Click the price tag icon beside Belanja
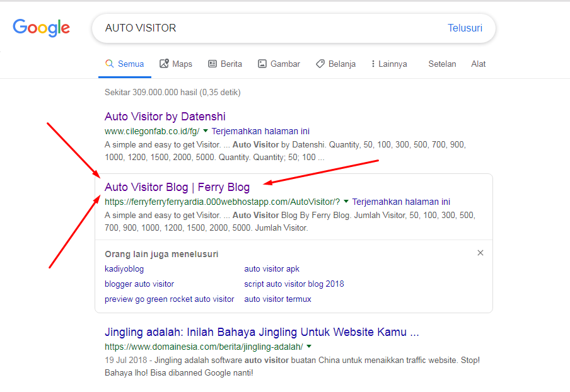Viewport: 570px width, 392px height. (320, 64)
